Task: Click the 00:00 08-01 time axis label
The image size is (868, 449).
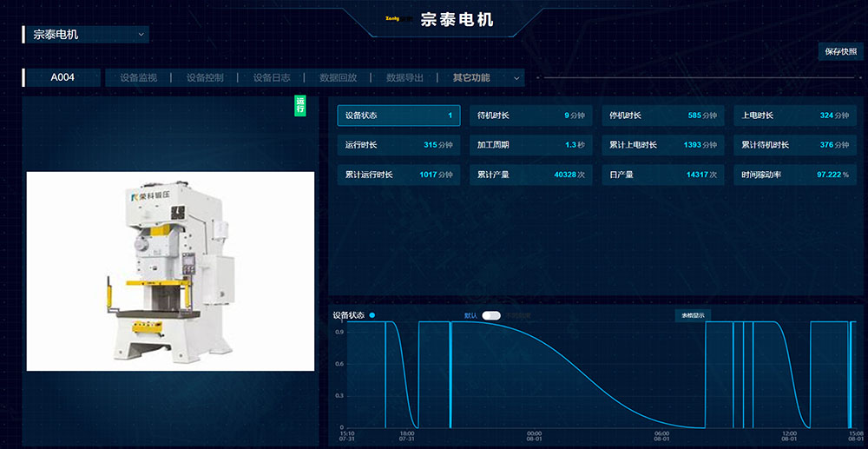Action: (x=534, y=436)
